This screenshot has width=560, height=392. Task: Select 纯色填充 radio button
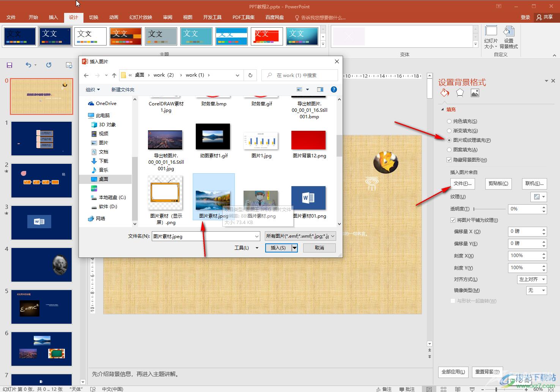[x=449, y=121]
